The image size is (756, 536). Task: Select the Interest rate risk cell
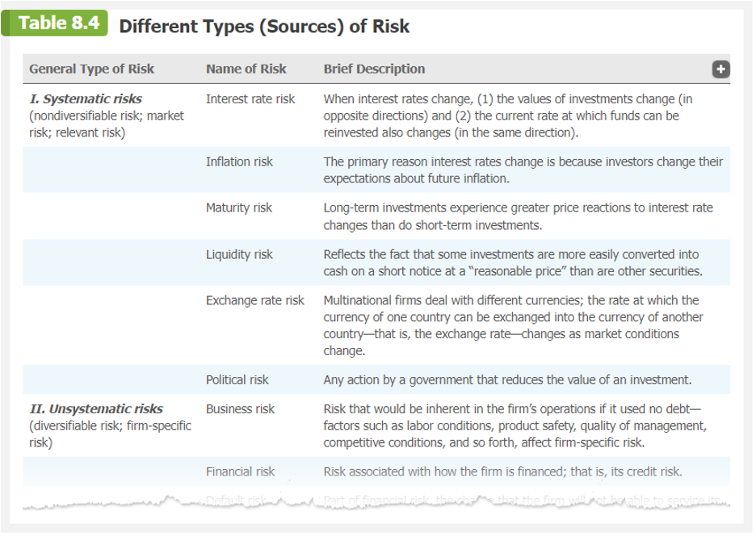click(x=250, y=99)
